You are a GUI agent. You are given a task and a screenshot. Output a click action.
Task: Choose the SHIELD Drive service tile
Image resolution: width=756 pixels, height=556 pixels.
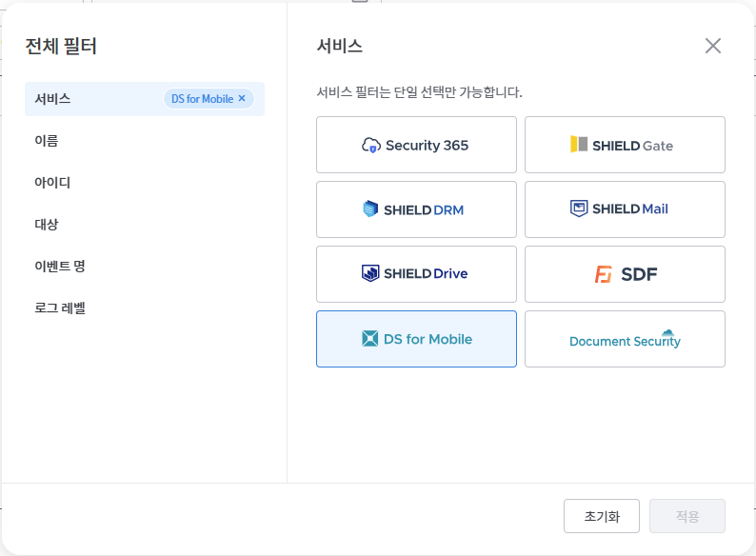click(x=416, y=274)
